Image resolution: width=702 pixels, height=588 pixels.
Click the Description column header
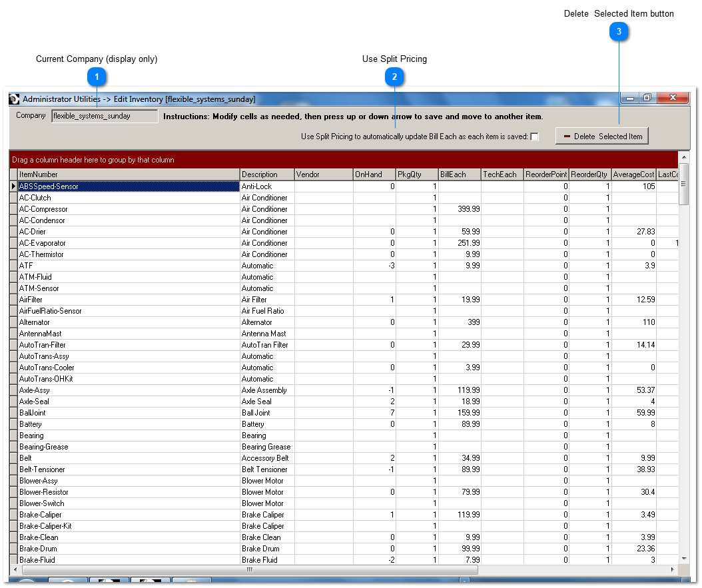tap(266, 174)
